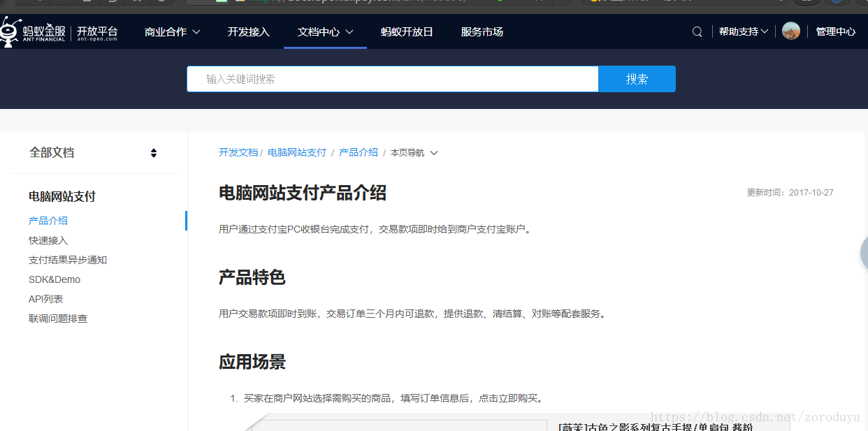Click 产品介绍 breadcrumb link
Viewport: 868px width, 431px height.
[x=359, y=152]
